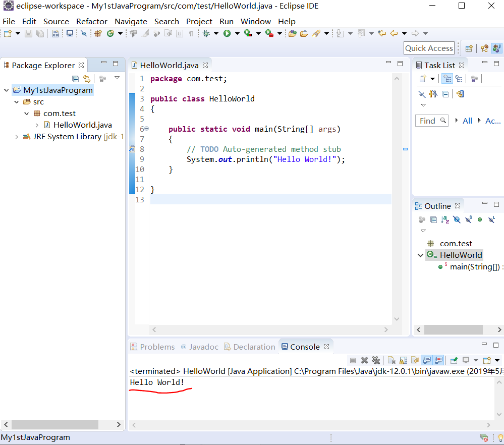Toggle Categorized view in Task List

pos(447,79)
